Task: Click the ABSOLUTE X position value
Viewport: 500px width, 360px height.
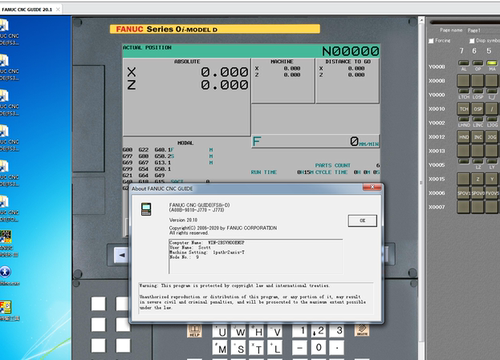Action: (x=224, y=72)
